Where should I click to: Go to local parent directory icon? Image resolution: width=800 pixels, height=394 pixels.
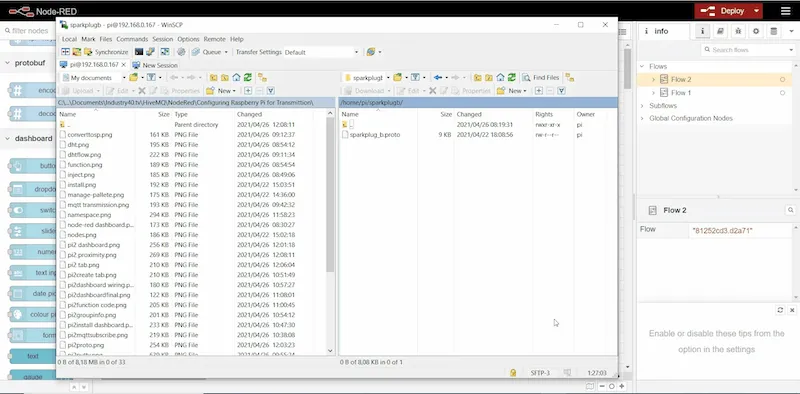tap(213, 78)
